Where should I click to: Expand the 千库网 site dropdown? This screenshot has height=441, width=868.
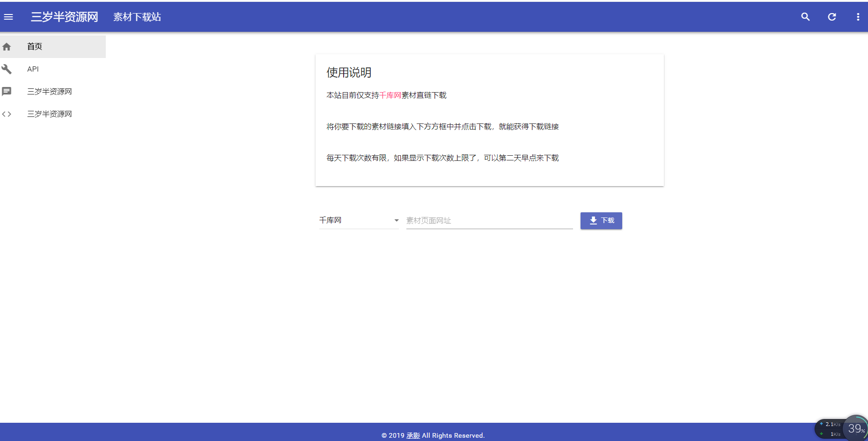tap(359, 220)
